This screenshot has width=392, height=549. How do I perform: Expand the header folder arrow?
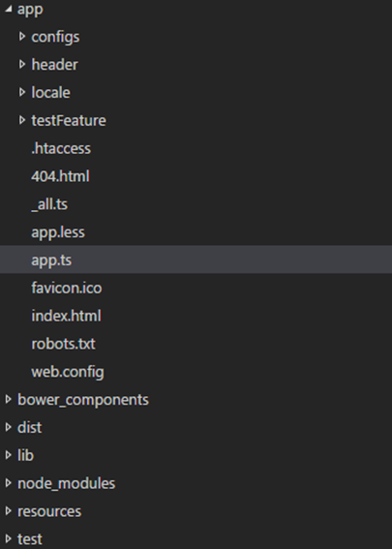(x=22, y=64)
